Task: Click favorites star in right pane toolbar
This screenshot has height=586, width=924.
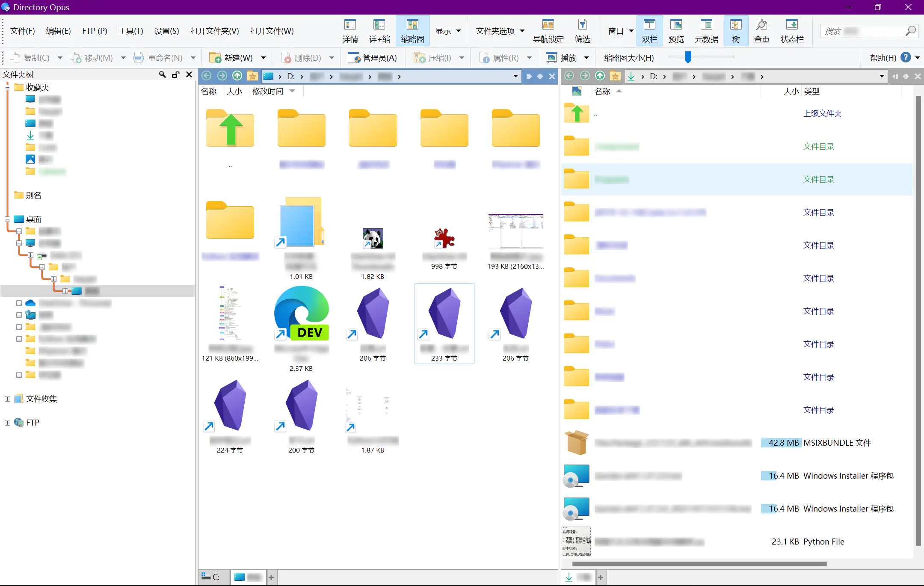Action: pyautogui.click(x=615, y=76)
